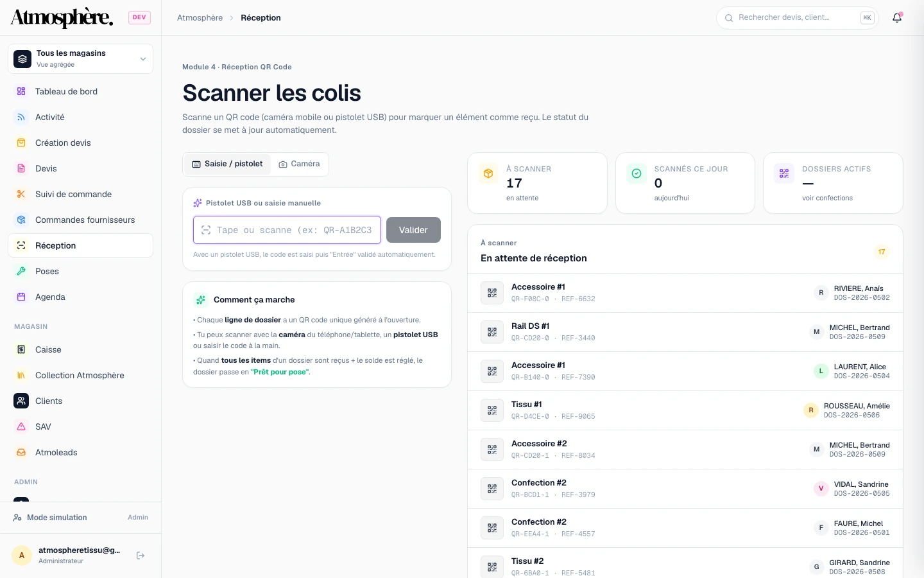
Task: Click the Caisse register icon
Action: point(21,349)
